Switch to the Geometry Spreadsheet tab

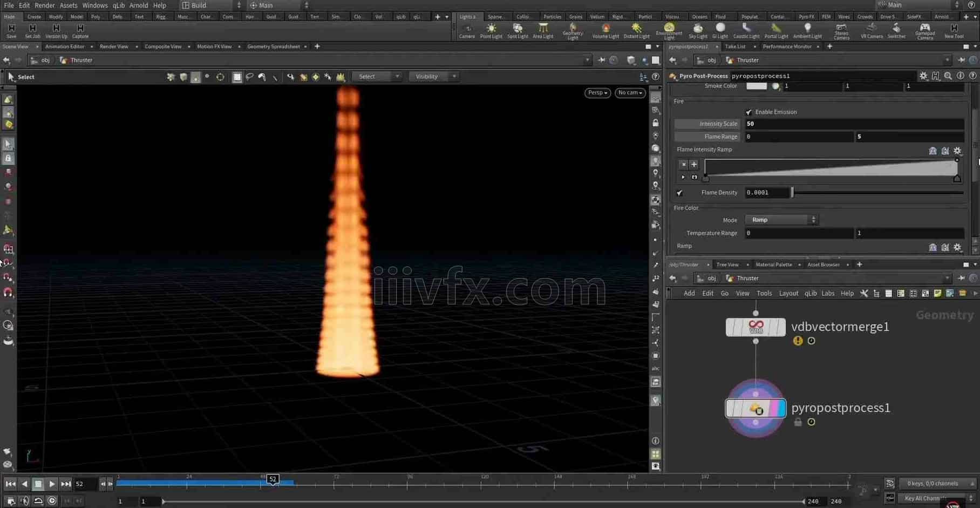tap(273, 46)
